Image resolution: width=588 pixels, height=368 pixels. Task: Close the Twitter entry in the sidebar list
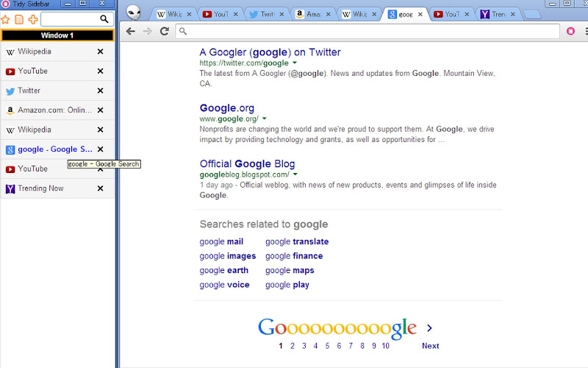coord(100,91)
